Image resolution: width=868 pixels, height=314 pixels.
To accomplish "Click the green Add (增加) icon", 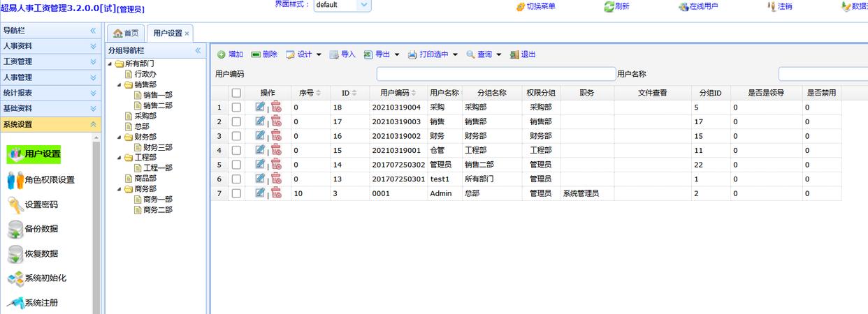I will [x=221, y=54].
